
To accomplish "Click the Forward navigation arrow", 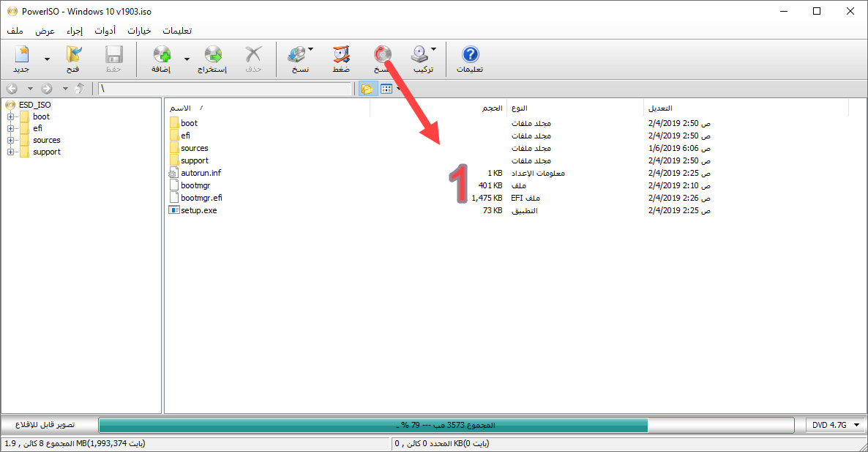I will [x=47, y=89].
